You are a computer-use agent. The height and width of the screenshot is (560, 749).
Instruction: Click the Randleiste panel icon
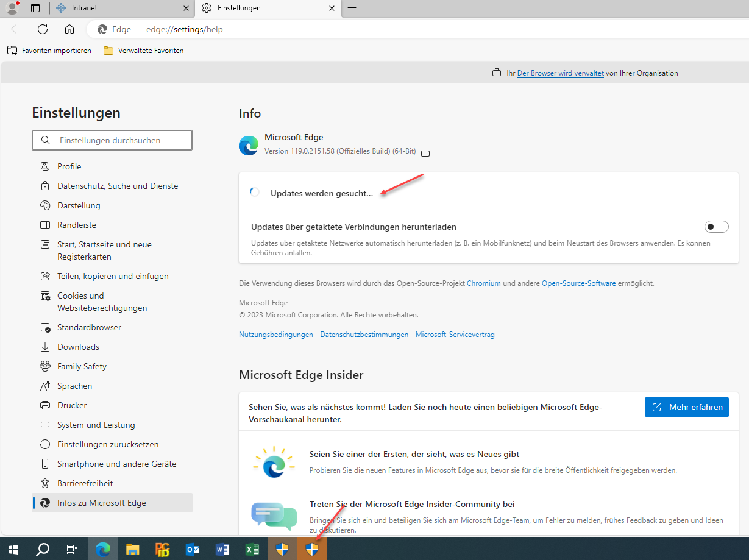pyautogui.click(x=45, y=225)
